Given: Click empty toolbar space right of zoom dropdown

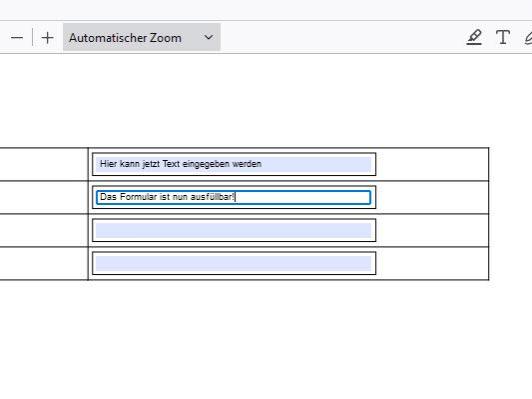Looking at the screenshot, I should click(x=339, y=37).
